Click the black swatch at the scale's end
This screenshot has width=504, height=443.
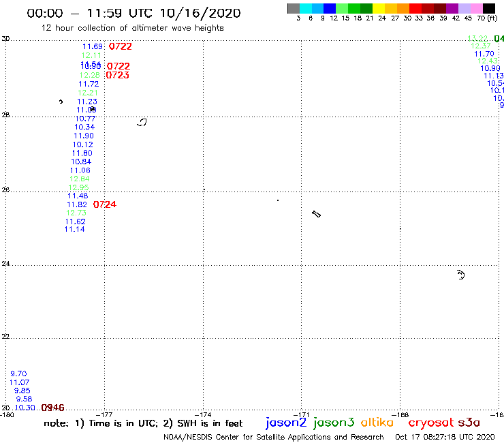point(489,9)
